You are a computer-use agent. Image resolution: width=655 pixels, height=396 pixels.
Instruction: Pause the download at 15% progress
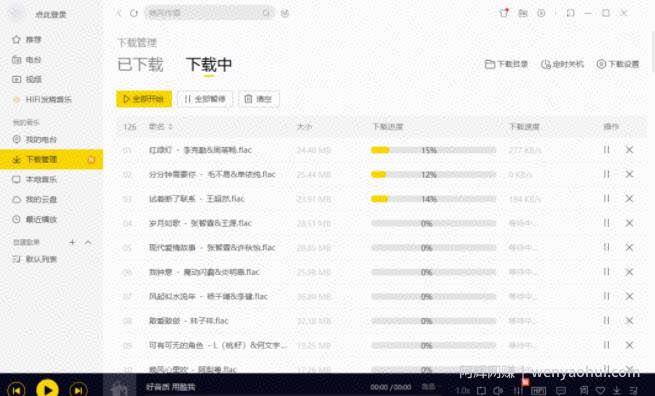[x=607, y=150]
